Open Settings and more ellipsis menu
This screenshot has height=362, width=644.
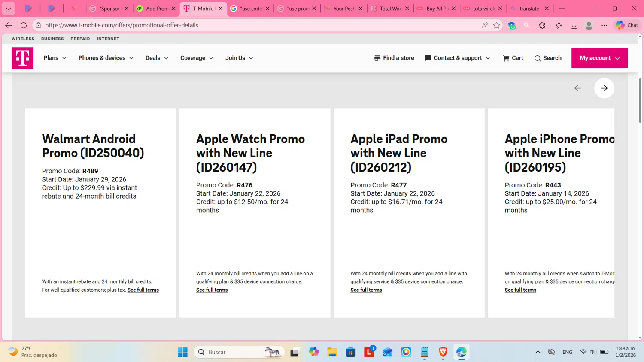pyautogui.click(x=604, y=25)
